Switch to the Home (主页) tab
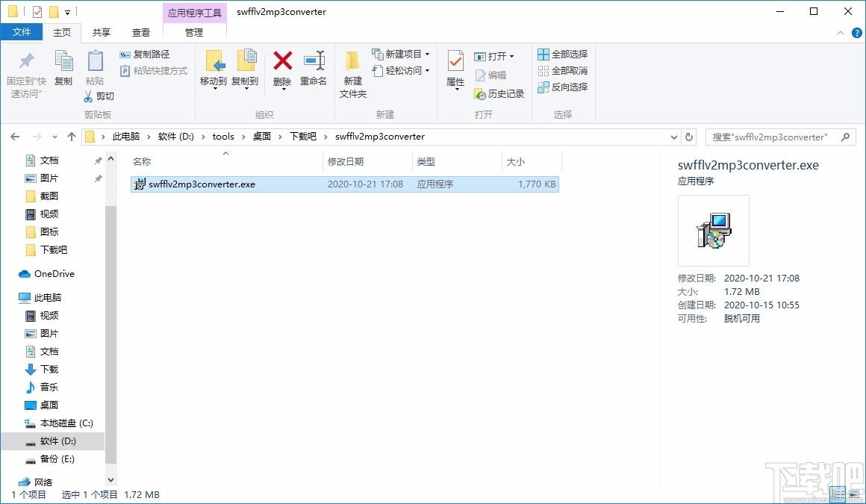Image resolution: width=866 pixels, height=504 pixels. coord(62,33)
